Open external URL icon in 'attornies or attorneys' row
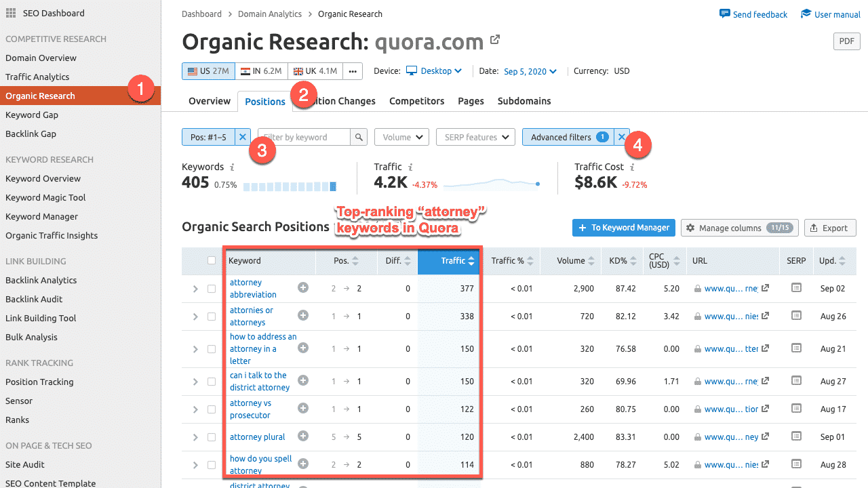868x488 pixels. pyautogui.click(x=765, y=316)
